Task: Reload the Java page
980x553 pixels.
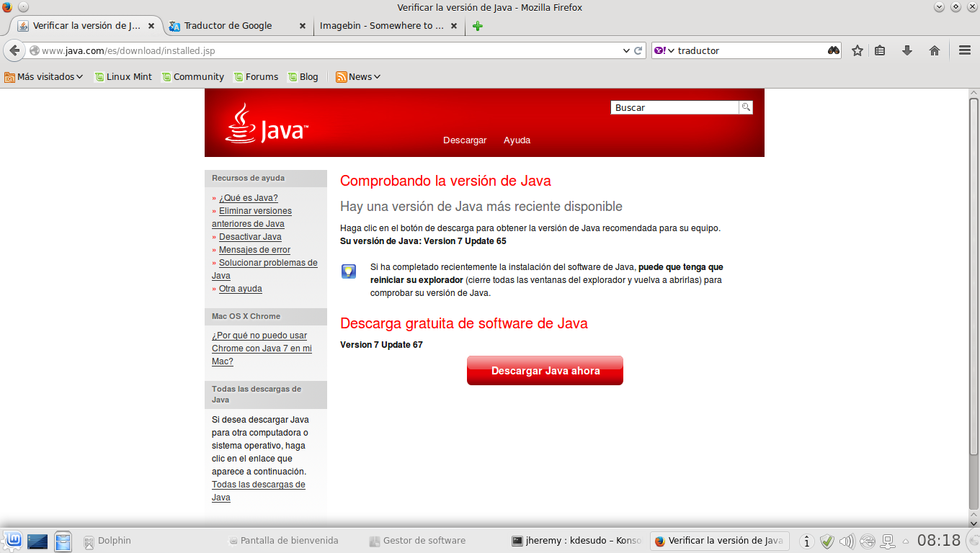Action: point(638,50)
